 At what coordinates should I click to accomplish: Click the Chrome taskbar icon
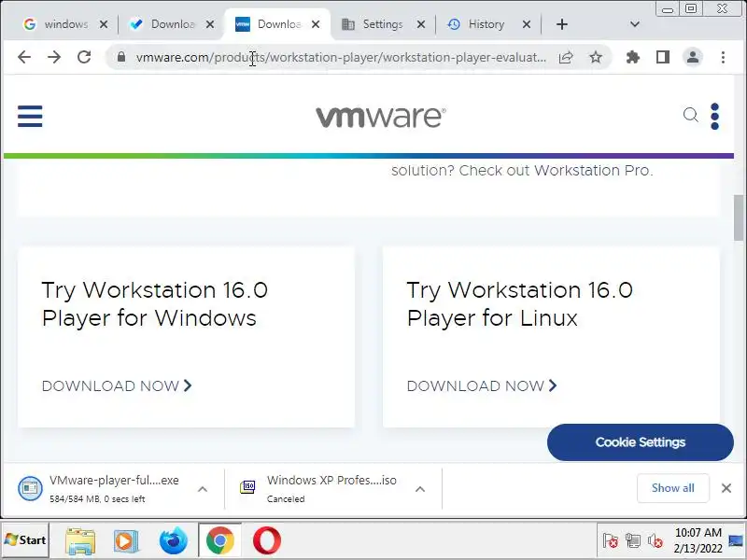(x=220, y=540)
